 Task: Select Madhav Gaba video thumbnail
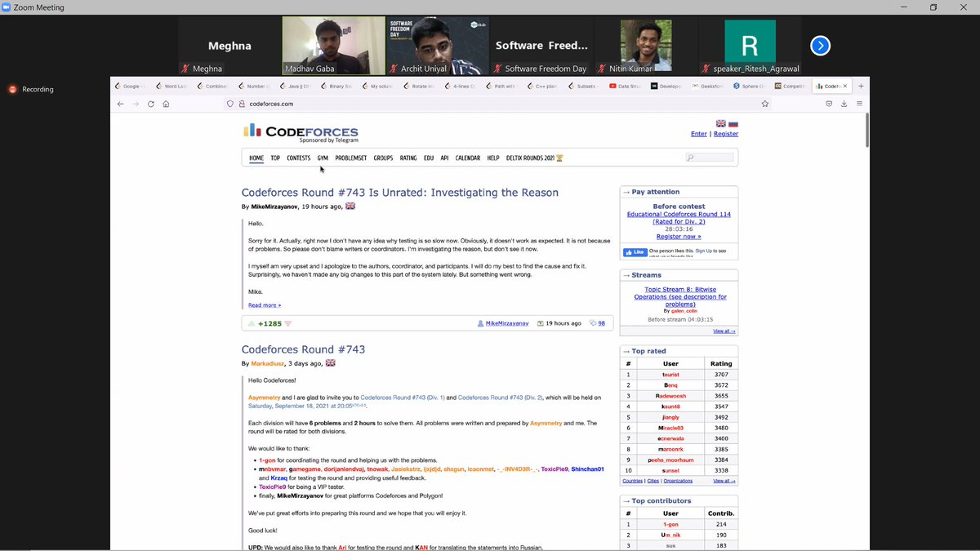point(333,46)
